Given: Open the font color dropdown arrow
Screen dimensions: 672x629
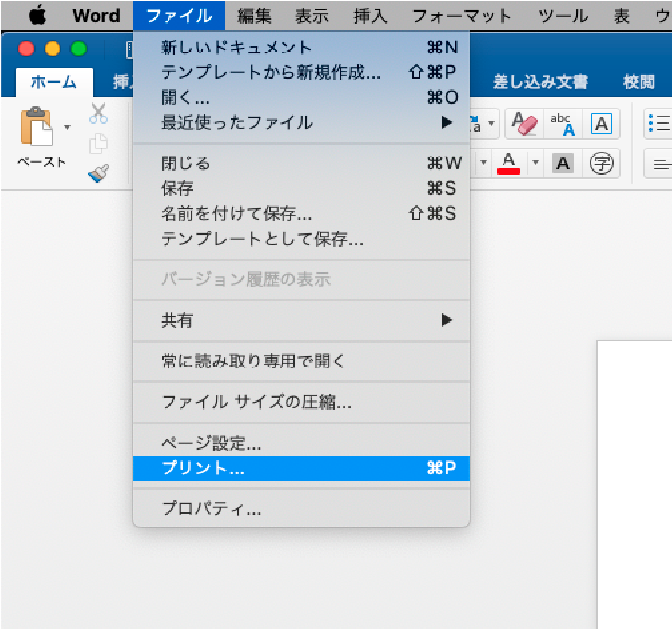Looking at the screenshot, I should coord(535,162).
